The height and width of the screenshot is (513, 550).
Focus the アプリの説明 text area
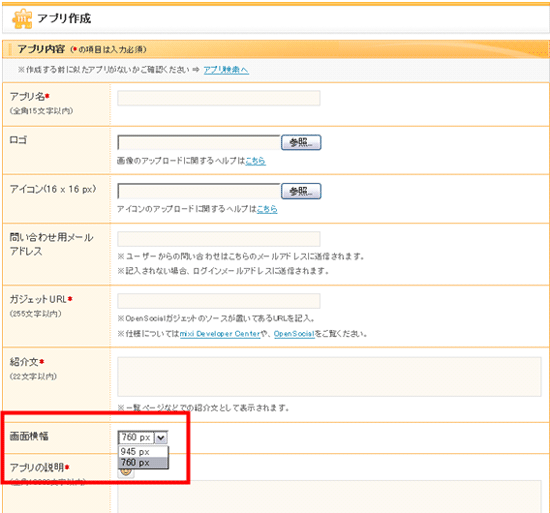coord(329,497)
